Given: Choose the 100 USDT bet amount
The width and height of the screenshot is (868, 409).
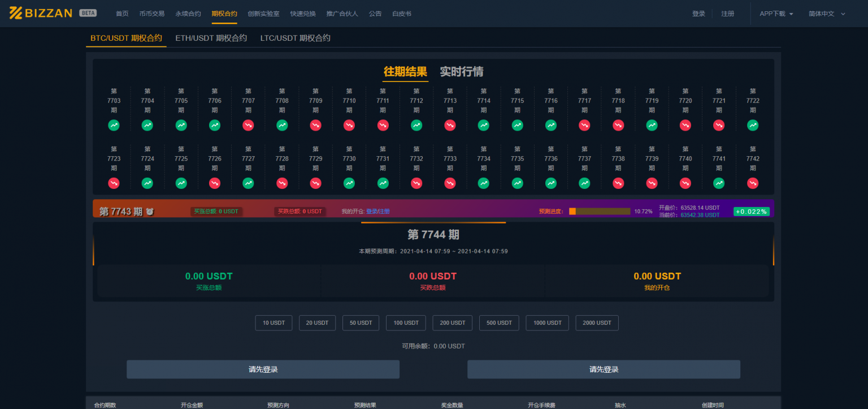Looking at the screenshot, I should click(406, 323).
